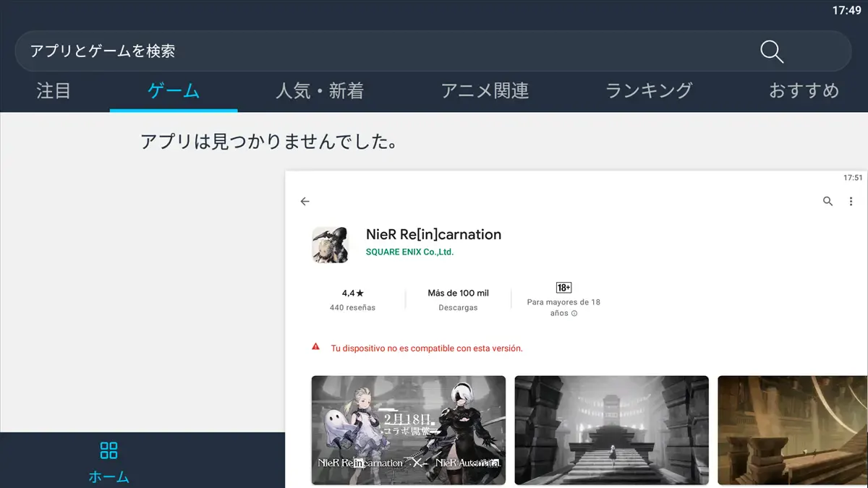
Task: Open the three-dot overflow menu
Action: pyautogui.click(x=851, y=202)
